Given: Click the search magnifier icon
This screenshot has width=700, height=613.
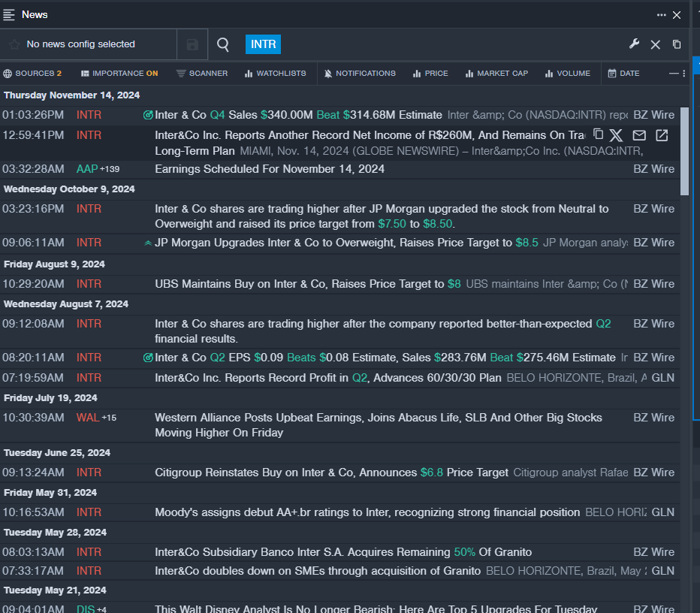Looking at the screenshot, I should click(223, 45).
